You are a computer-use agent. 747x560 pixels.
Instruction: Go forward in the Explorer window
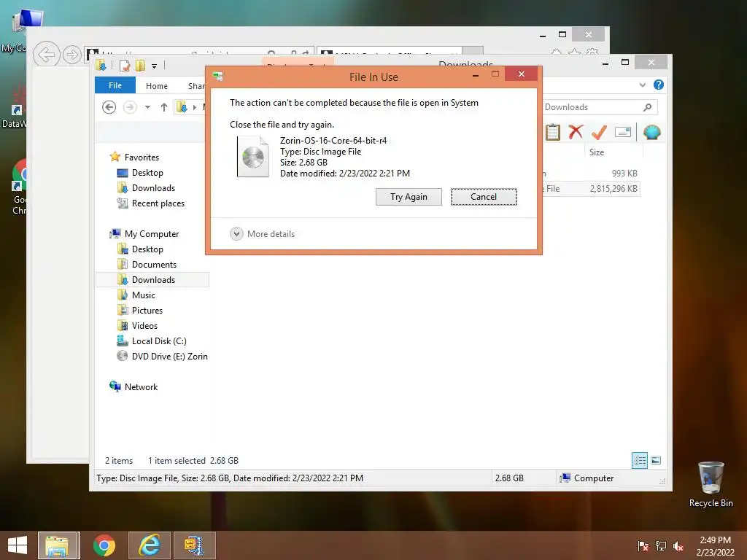(130, 107)
